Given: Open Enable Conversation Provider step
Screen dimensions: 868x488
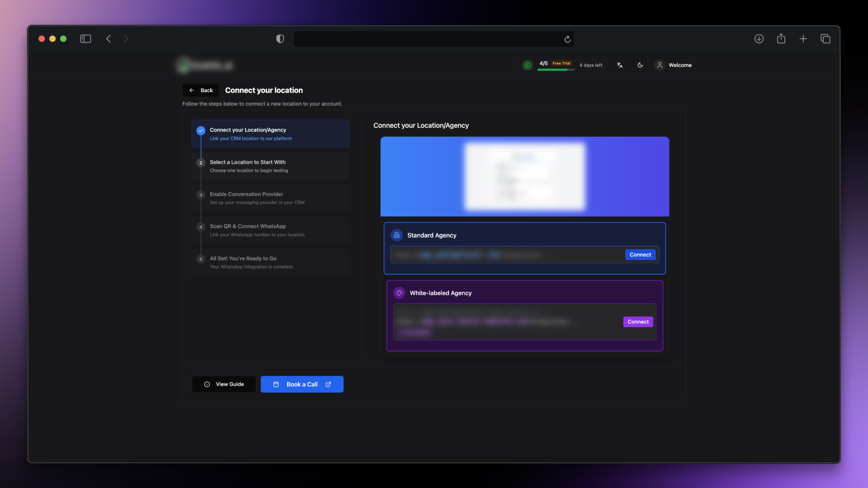Looking at the screenshot, I should click(270, 198).
